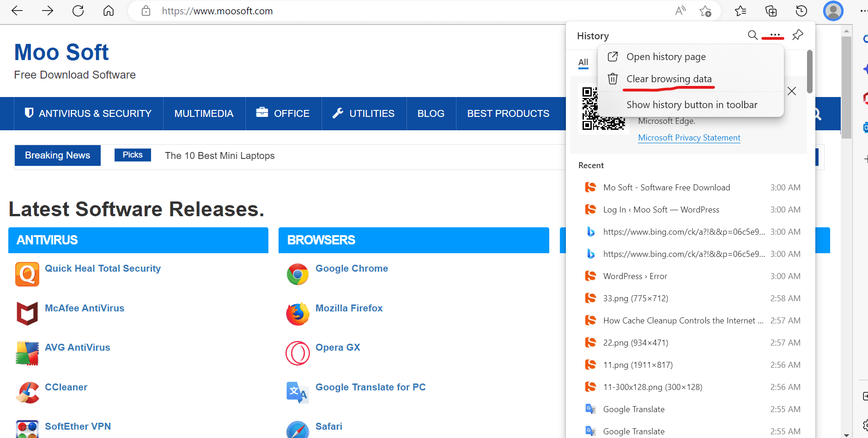Image resolution: width=868 pixels, height=438 pixels.
Task: Click the Firefox logo icon
Action: 297,314
